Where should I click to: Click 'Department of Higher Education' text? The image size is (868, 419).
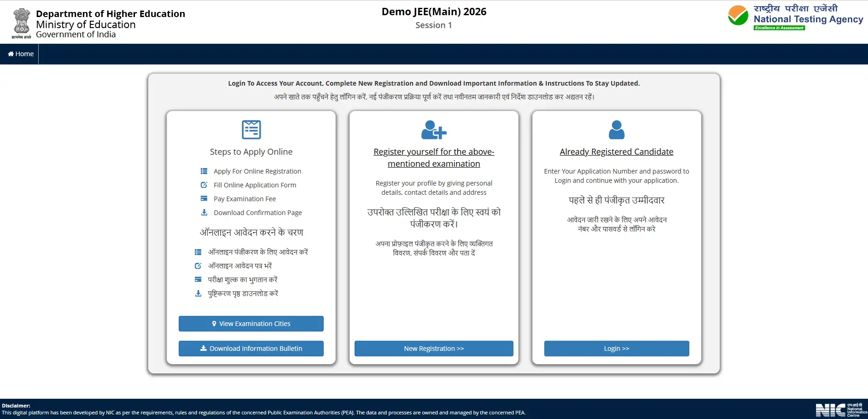pos(111,14)
